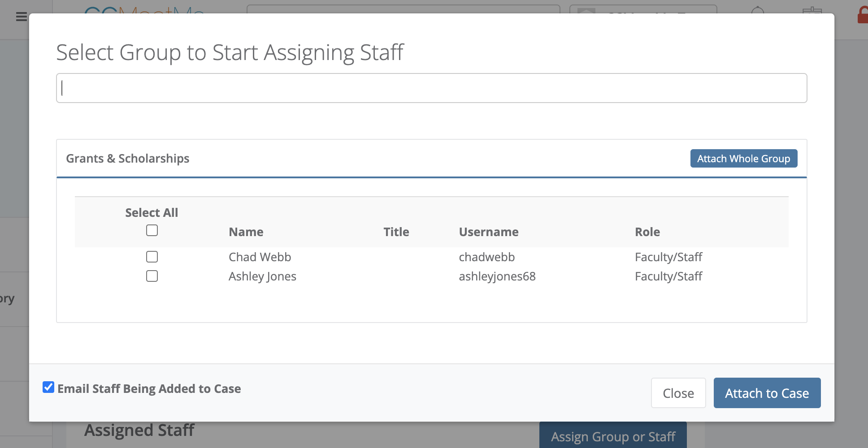
Task: Click the Role column header
Action: click(x=647, y=232)
